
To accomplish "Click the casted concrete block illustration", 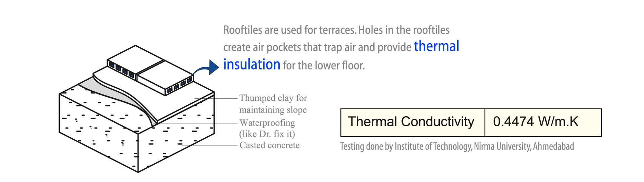I will click(137, 128).
